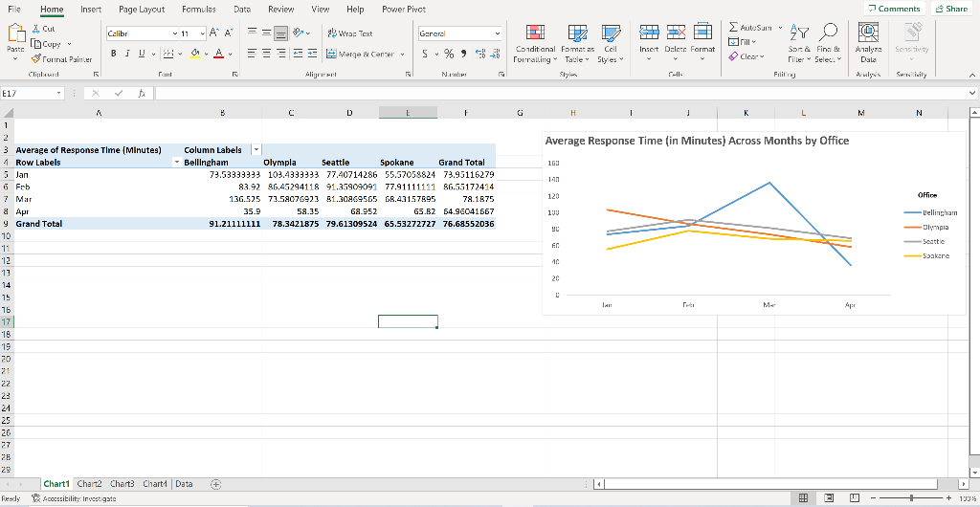
Task: Open the Data ribbon tab
Action: click(x=242, y=10)
